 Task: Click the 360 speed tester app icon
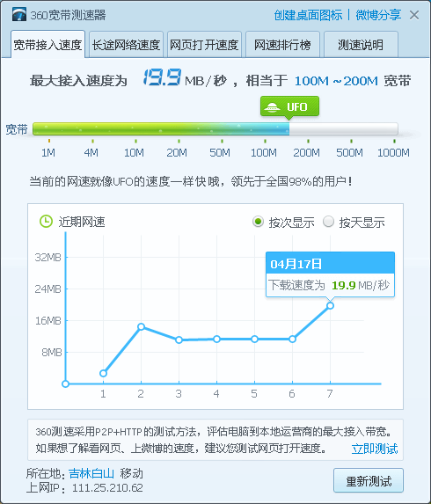[19, 14]
